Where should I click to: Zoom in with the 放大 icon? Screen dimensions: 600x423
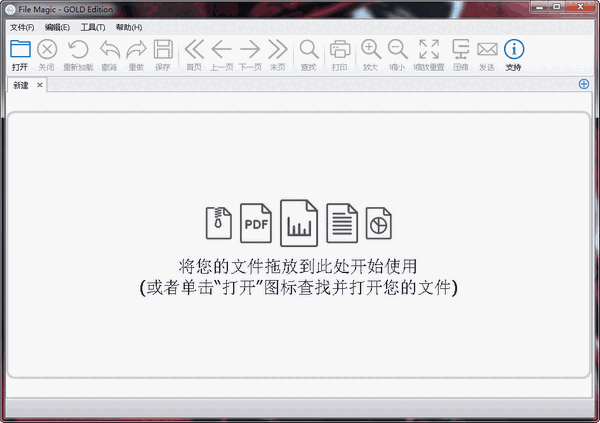(x=370, y=49)
